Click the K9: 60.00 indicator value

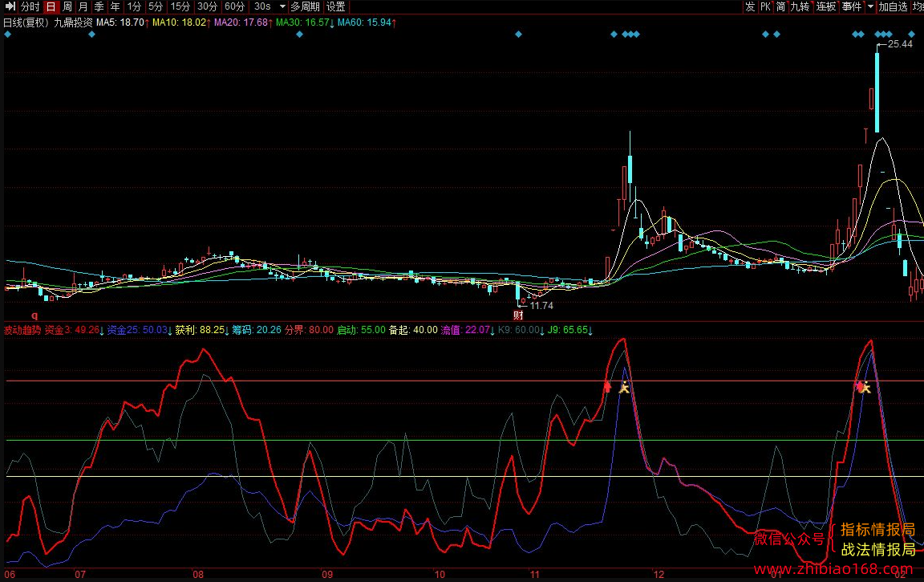tap(521, 330)
